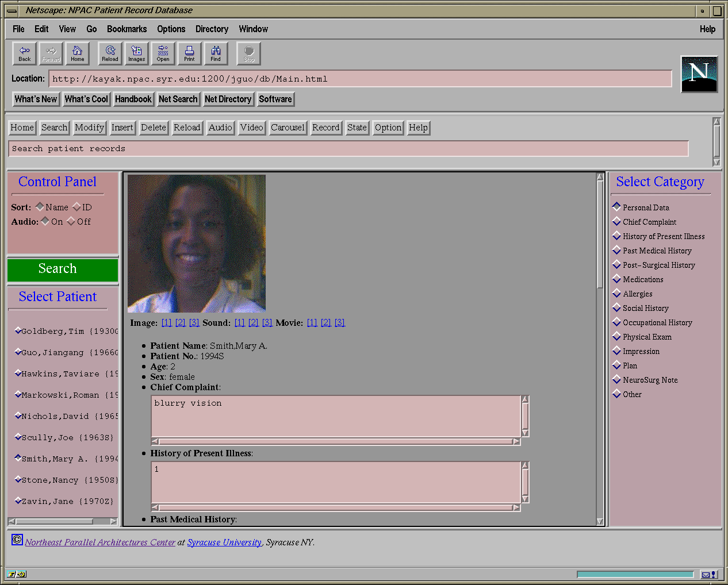Image resolution: width=728 pixels, height=585 pixels.
Task: Open the Options menu
Action: [171, 29]
